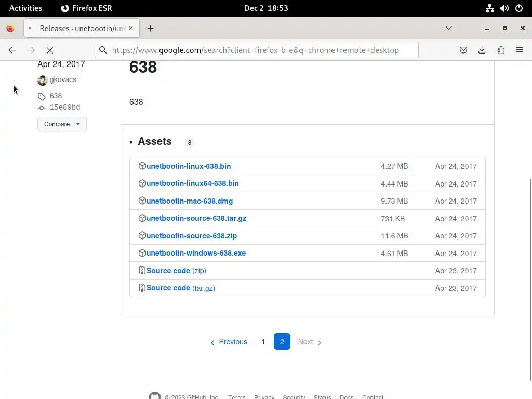Click file icon beside Source code (tar.gz)
The height and width of the screenshot is (399, 532).
click(x=142, y=288)
